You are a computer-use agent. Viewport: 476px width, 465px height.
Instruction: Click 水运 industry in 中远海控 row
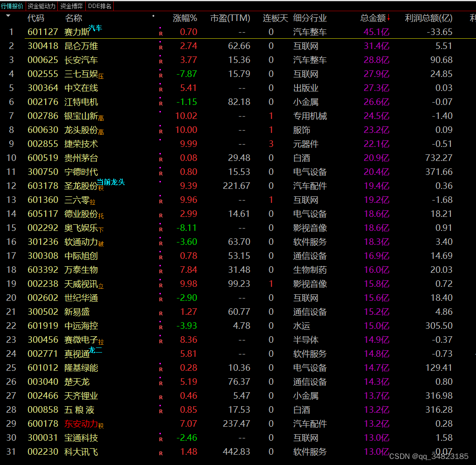pyautogui.click(x=302, y=326)
